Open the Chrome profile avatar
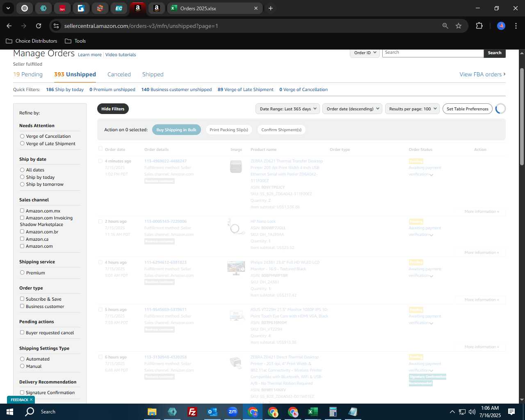Screen dimensions: 525x420 501,26
